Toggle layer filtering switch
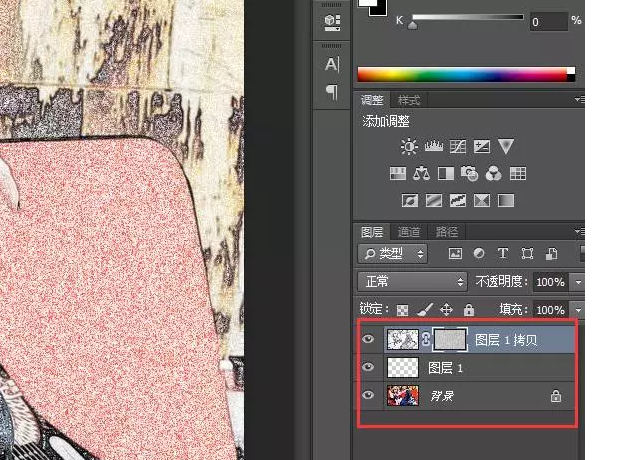Viewport: 627px width, 460px height. pos(582,254)
